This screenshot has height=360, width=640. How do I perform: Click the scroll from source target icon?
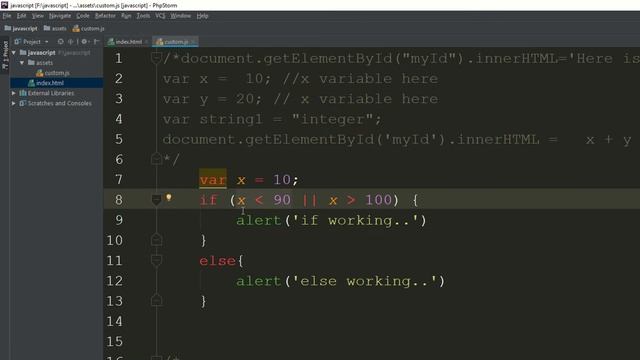click(x=60, y=42)
